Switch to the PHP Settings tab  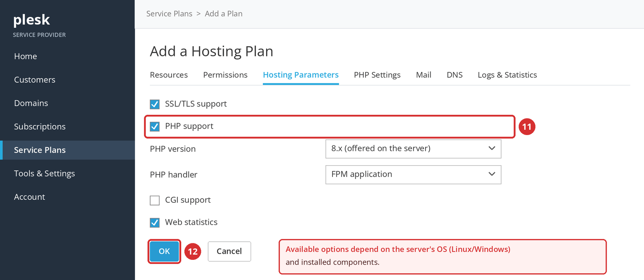pyautogui.click(x=377, y=75)
